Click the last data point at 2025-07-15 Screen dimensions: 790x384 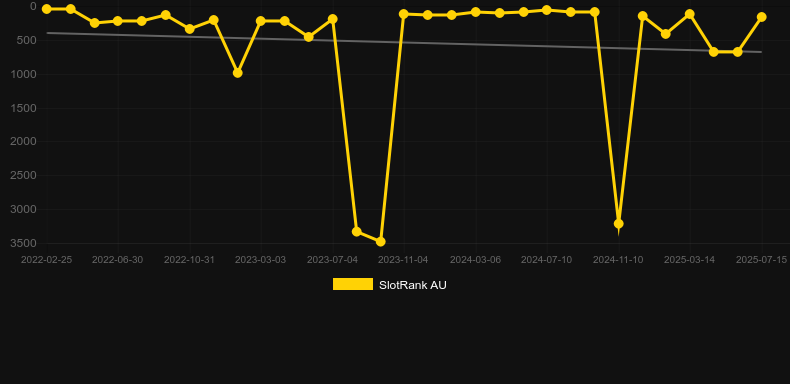coord(761,17)
